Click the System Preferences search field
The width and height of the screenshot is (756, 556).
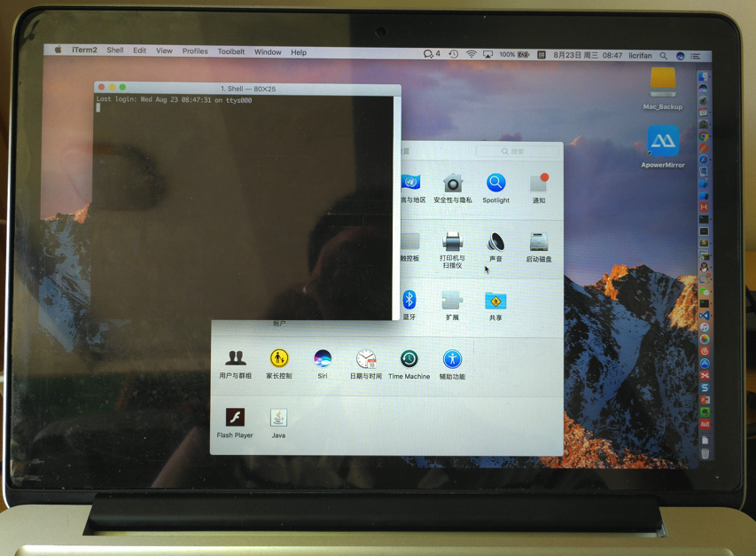[518, 151]
